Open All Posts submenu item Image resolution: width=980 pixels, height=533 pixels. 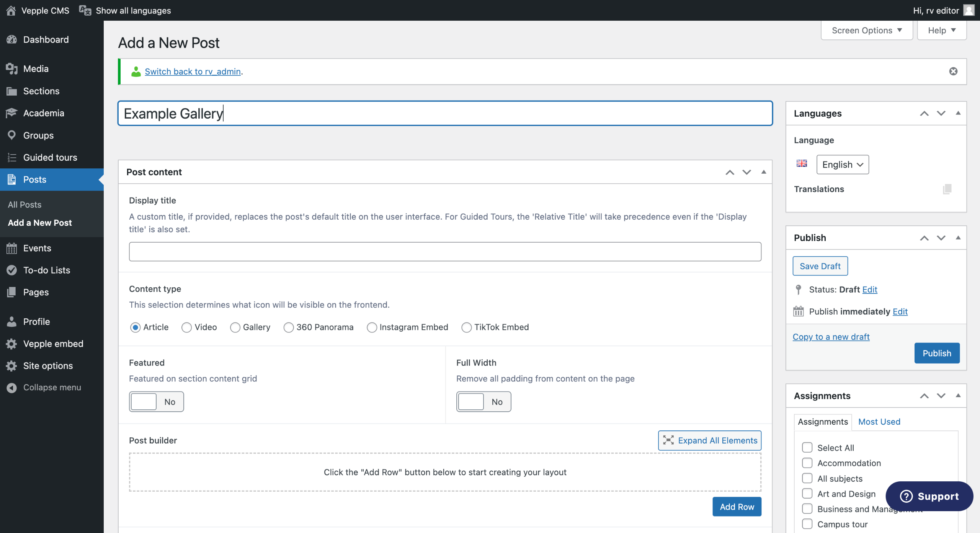[x=24, y=205]
